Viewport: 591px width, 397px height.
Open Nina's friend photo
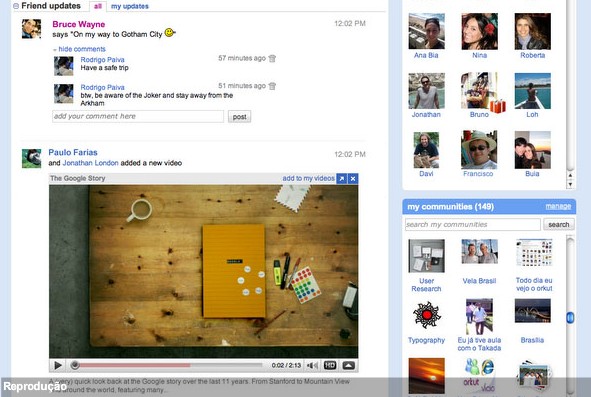pos(479,31)
